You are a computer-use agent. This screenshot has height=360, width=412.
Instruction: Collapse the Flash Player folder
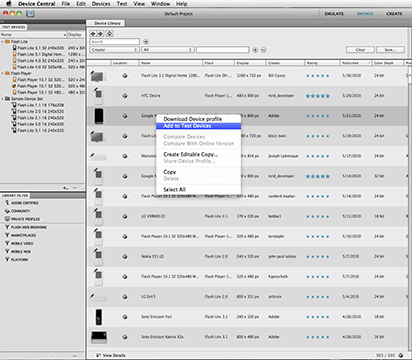2,73
